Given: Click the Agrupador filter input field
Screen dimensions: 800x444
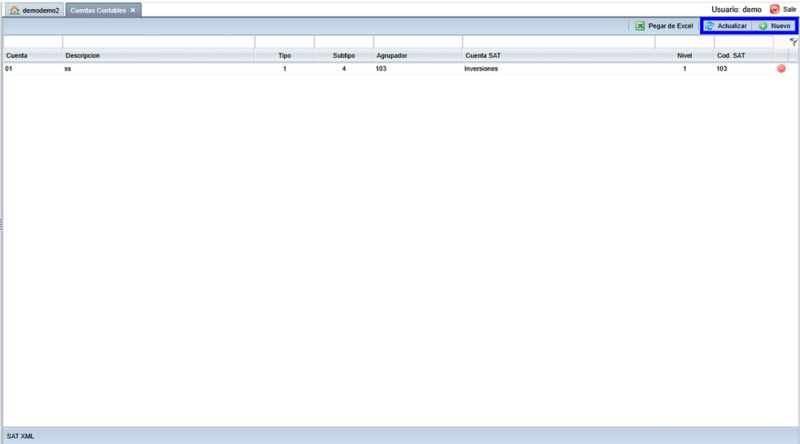Looking at the screenshot, I should 418,42.
